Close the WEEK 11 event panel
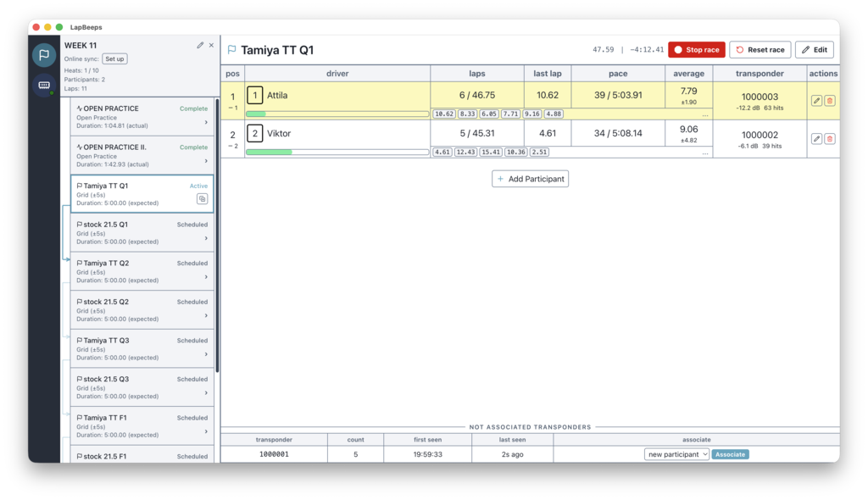This screenshot has height=500, width=868. pos(211,45)
